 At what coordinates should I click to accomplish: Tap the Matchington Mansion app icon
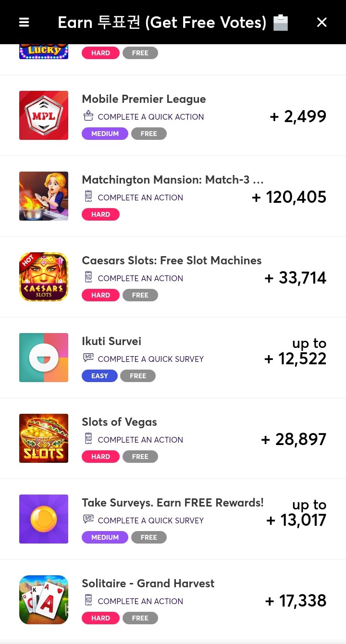pos(44,196)
